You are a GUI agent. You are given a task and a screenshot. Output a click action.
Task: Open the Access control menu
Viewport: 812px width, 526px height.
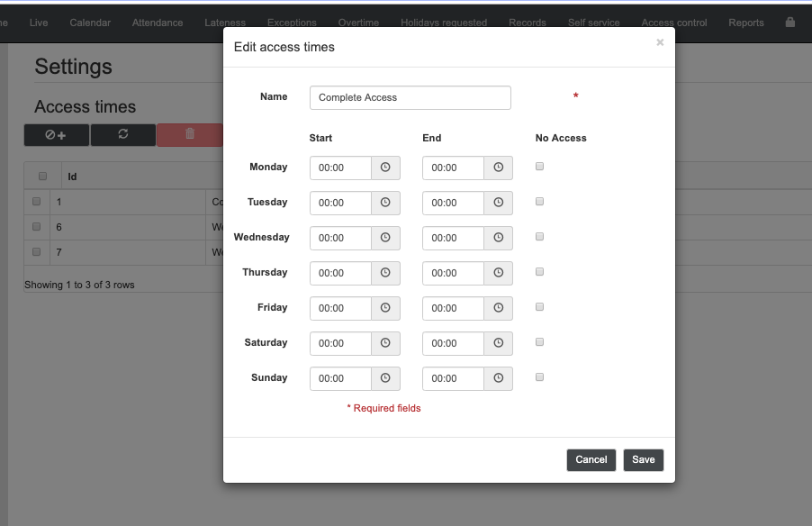pyautogui.click(x=673, y=23)
